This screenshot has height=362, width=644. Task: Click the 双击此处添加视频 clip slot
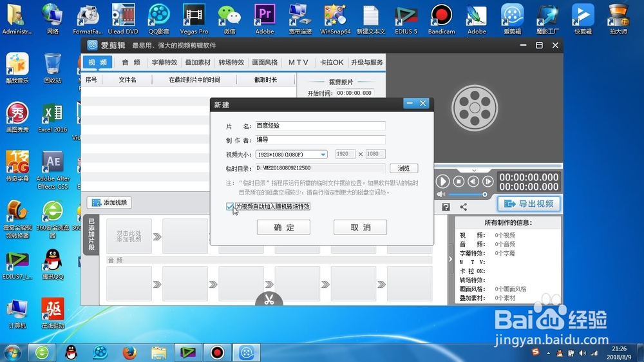point(129,236)
